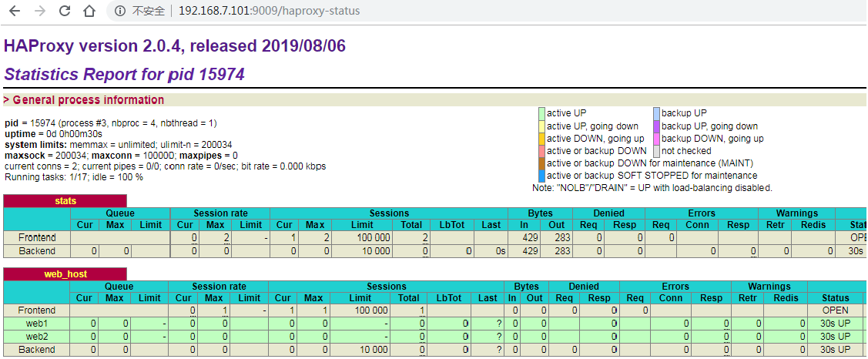The height and width of the screenshot is (359, 868).
Task: Select the web2 server row name
Action: coord(36,337)
